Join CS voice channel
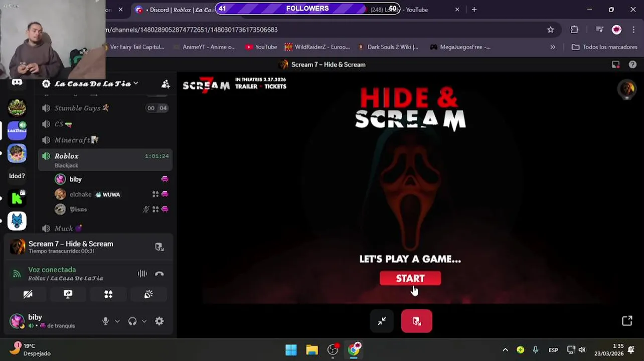The width and height of the screenshot is (644, 361). point(106,124)
